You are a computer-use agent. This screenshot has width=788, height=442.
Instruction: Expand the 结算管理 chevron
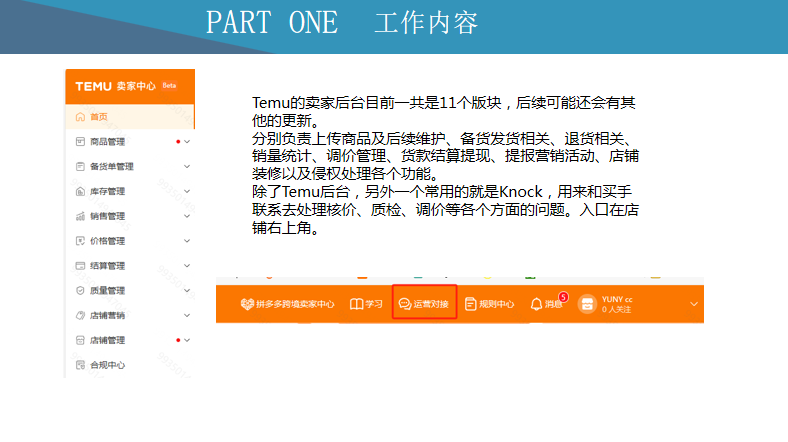[187, 266]
